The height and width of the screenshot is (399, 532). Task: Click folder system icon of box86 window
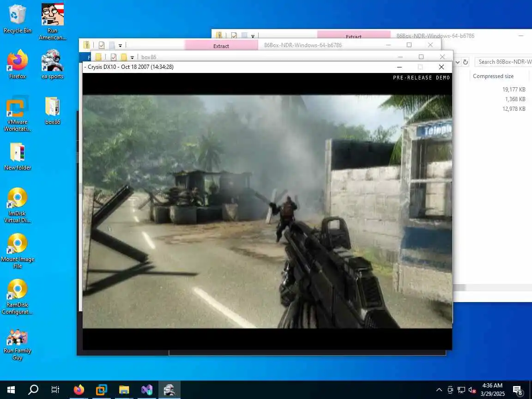[x=98, y=57]
